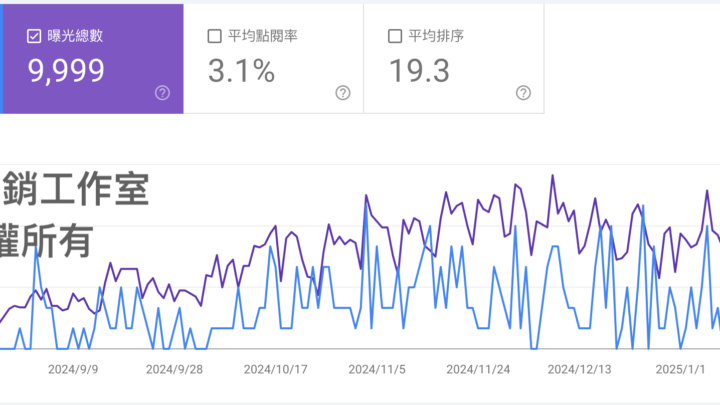Select the 2024/9/28 date label
The height and width of the screenshot is (405, 720).
click(x=174, y=368)
